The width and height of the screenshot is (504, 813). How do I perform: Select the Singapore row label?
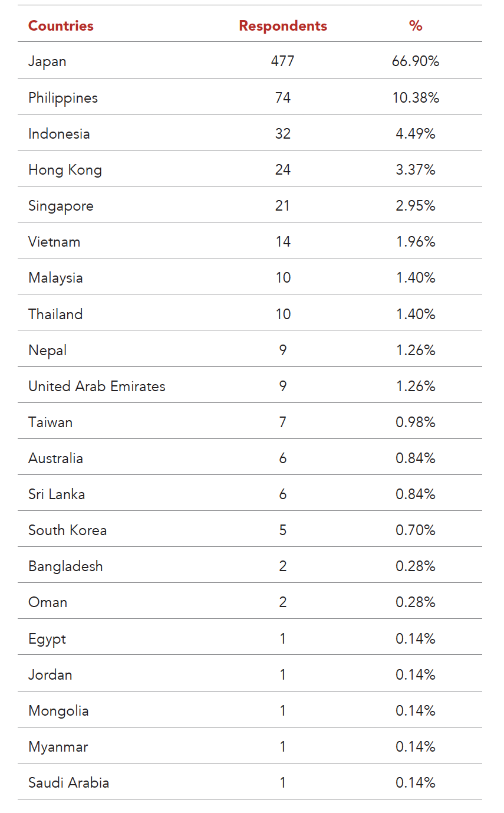pos(61,206)
